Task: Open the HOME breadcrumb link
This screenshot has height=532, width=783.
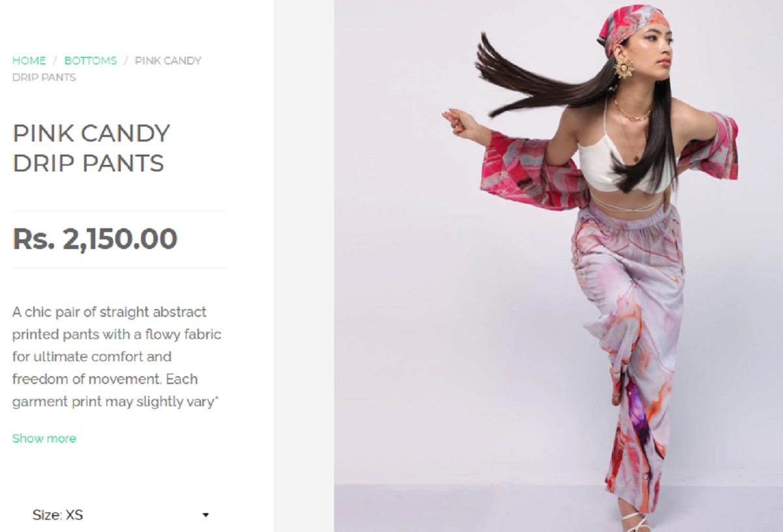Action: pos(29,61)
